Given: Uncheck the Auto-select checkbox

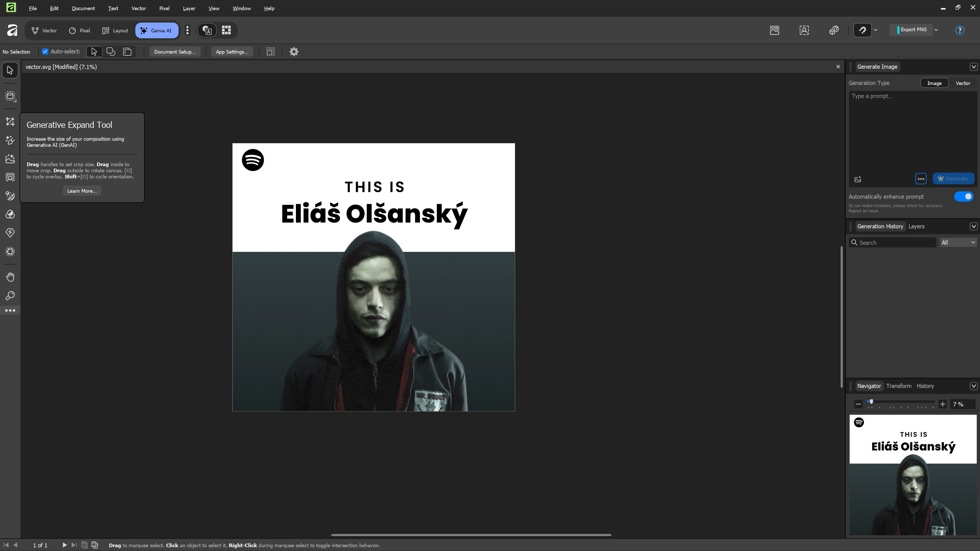Looking at the screenshot, I should click(x=45, y=51).
